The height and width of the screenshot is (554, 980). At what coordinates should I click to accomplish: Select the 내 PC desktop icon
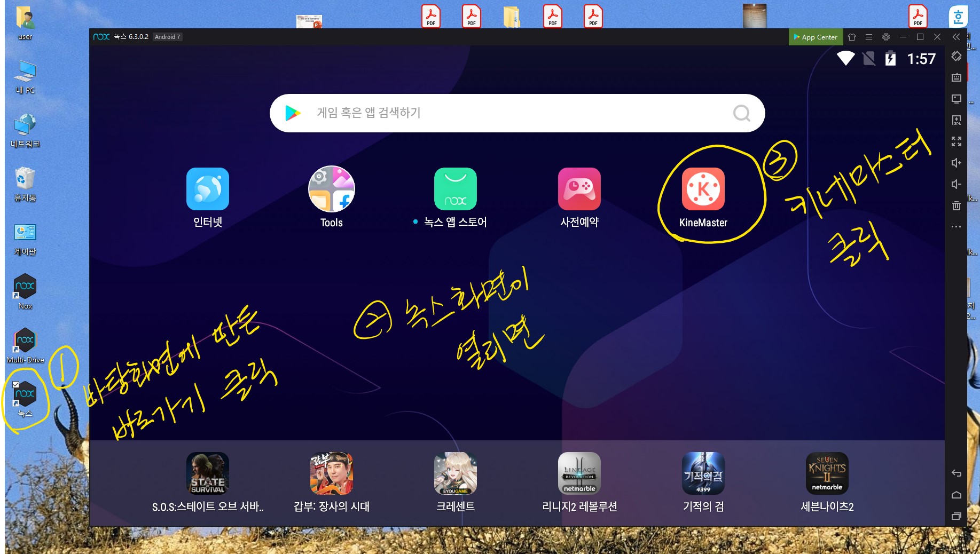[x=25, y=77]
